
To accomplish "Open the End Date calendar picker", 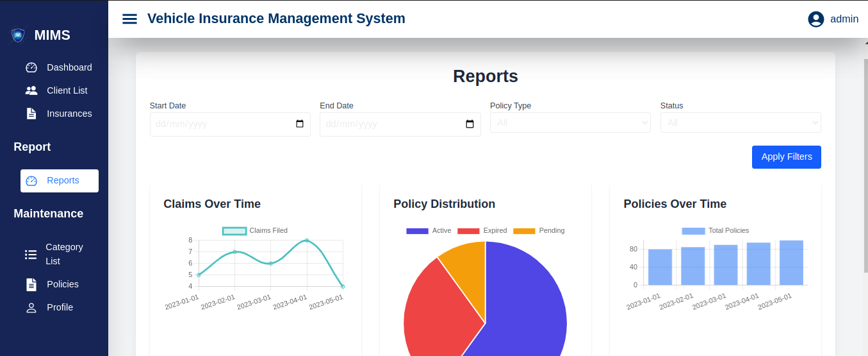I will tap(470, 124).
